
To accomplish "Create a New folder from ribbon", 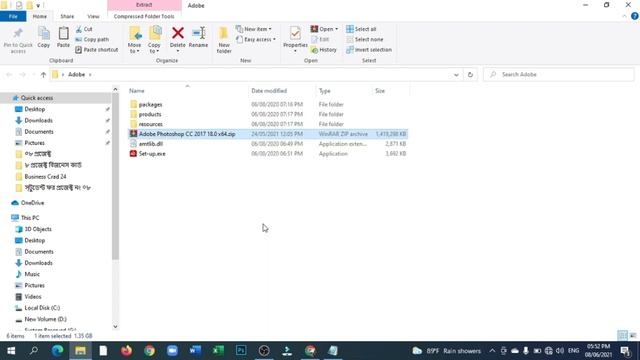I will click(x=224, y=40).
